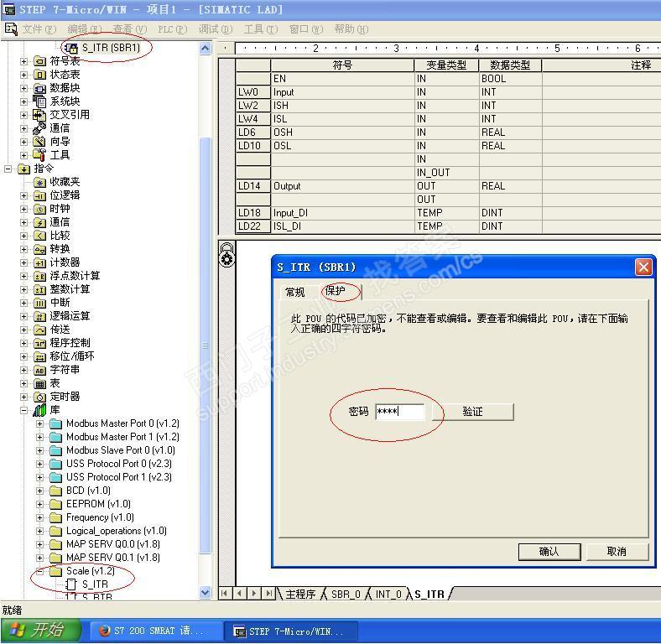This screenshot has height=644, width=661.
Task: Open the 工具(T) menu
Action: 261,29
